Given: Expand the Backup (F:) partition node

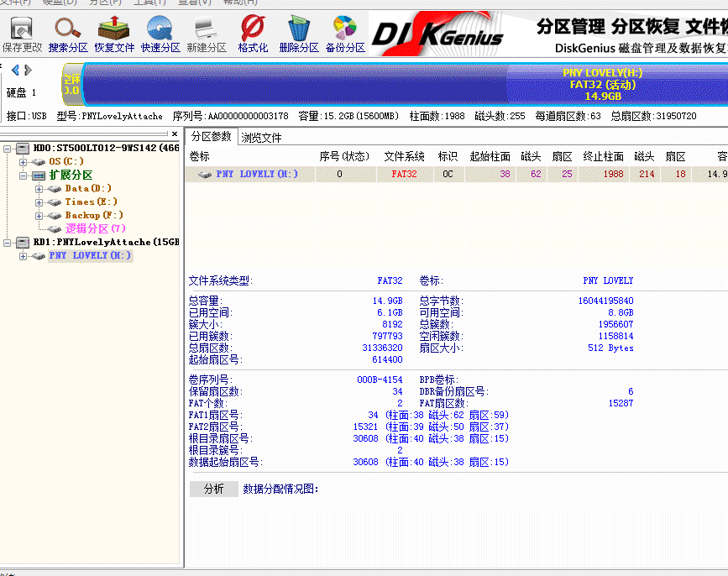Looking at the screenshot, I should pyautogui.click(x=39, y=216).
